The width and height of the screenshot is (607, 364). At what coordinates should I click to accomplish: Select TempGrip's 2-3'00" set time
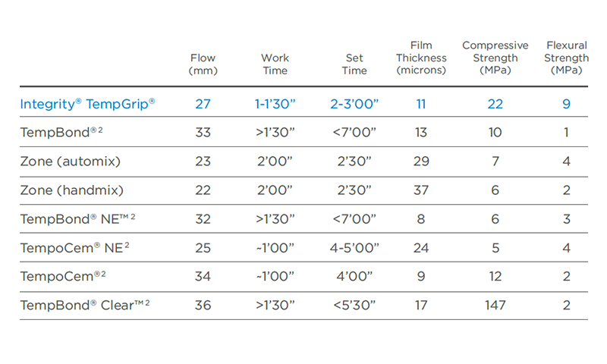354,103
